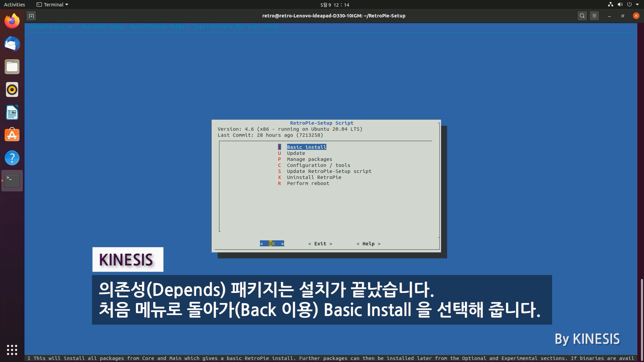Click the terminal search icon
This screenshot has height=362, width=644.
tap(582, 16)
